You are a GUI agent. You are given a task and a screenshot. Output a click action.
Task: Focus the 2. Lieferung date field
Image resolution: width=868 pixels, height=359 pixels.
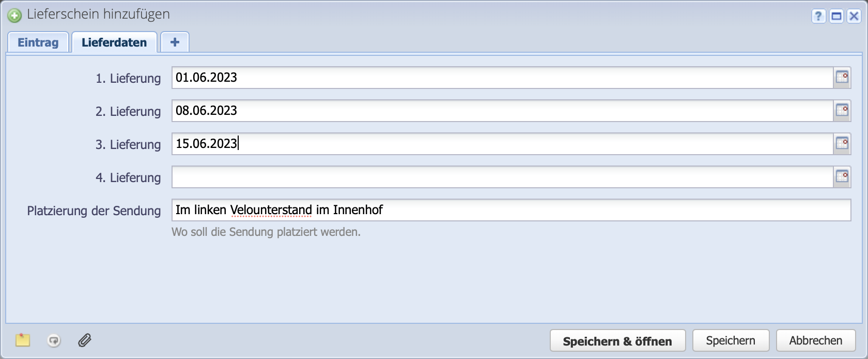click(501, 111)
